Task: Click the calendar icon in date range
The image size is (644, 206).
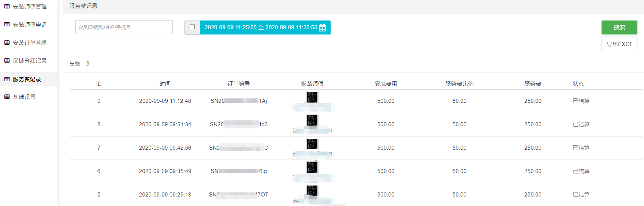Action: [323, 28]
